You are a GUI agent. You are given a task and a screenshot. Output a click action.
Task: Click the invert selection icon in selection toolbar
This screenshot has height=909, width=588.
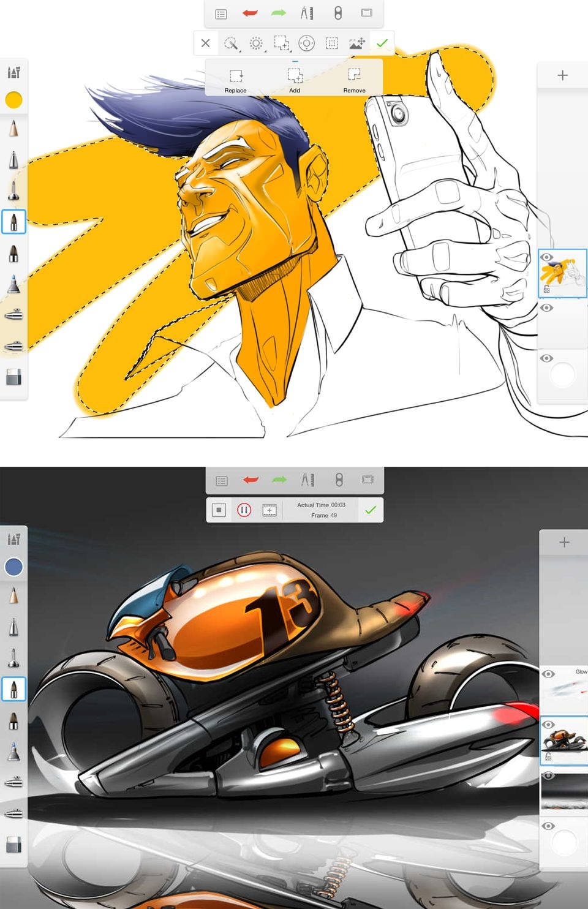tap(331, 43)
